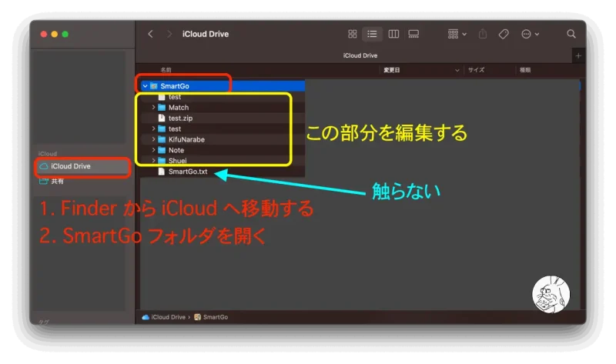
Task: Switch to column view
Action: [393, 34]
